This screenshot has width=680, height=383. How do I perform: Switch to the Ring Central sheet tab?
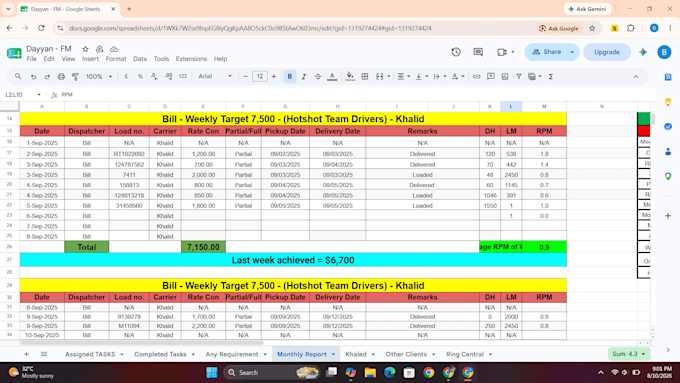click(464, 354)
